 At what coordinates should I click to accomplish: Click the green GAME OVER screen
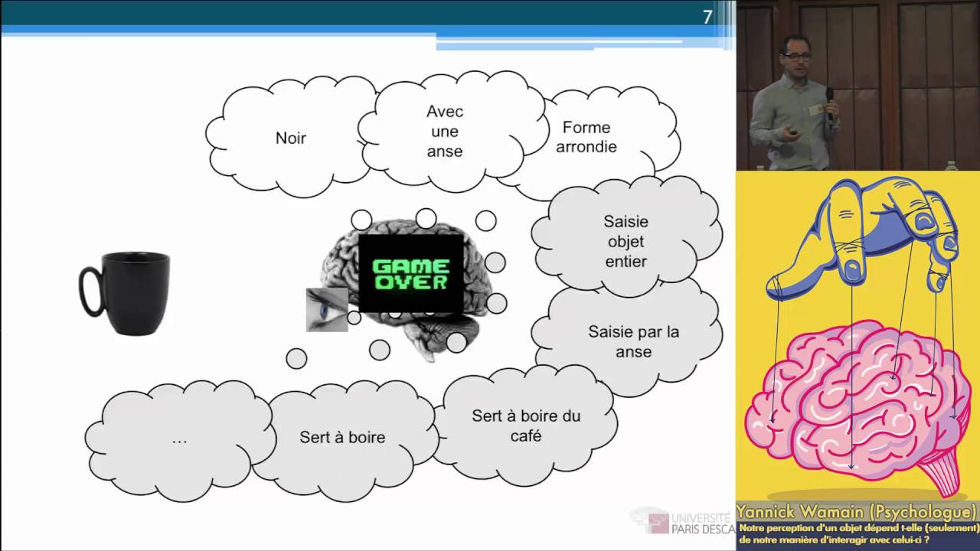[x=410, y=273]
